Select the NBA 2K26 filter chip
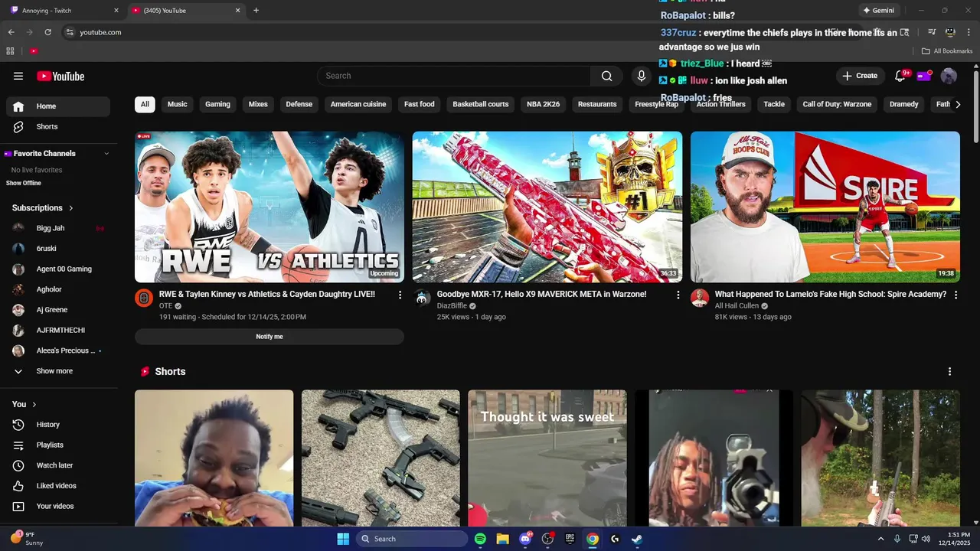The image size is (980, 551). tap(544, 104)
